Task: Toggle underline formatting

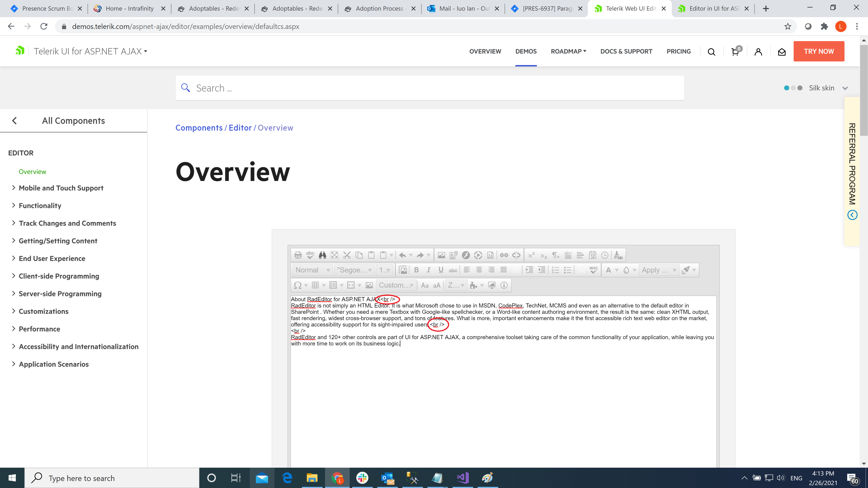Action: pos(441,270)
